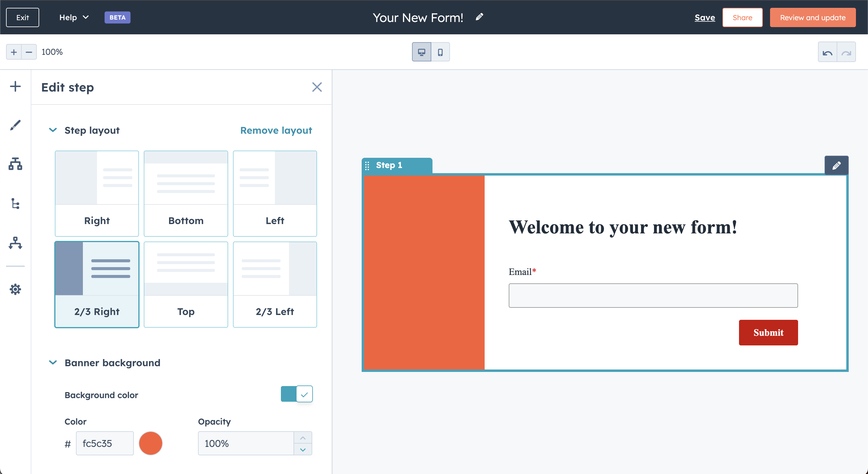Switch to mobile preview mode
Viewport: 868px width, 474px height.
click(x=440, y=51)
